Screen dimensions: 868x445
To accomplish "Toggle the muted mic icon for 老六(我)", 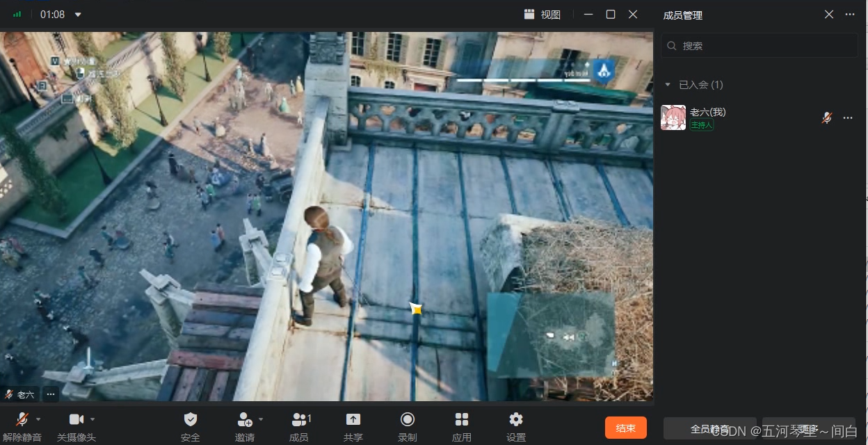I will [x=827, y=118].
